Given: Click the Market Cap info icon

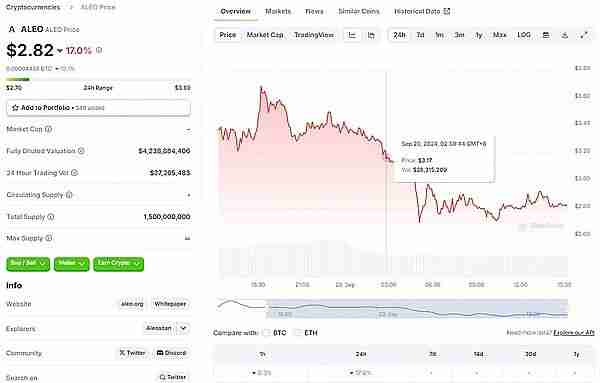Looking at the screenshot, I should tap(49, 129).
